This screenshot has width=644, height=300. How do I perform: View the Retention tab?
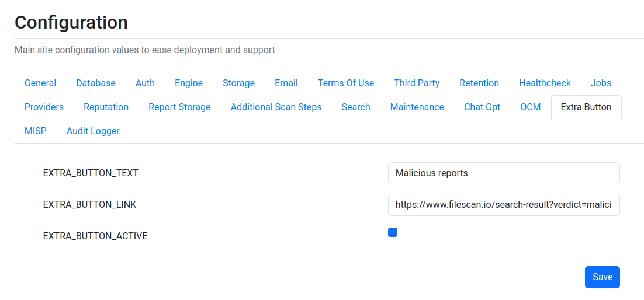point(479,83)
